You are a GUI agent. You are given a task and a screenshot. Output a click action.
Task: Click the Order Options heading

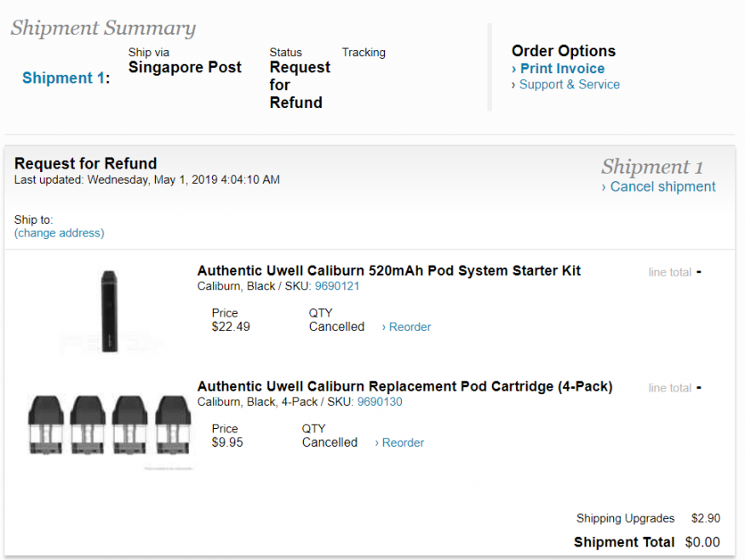coord(563,51)
